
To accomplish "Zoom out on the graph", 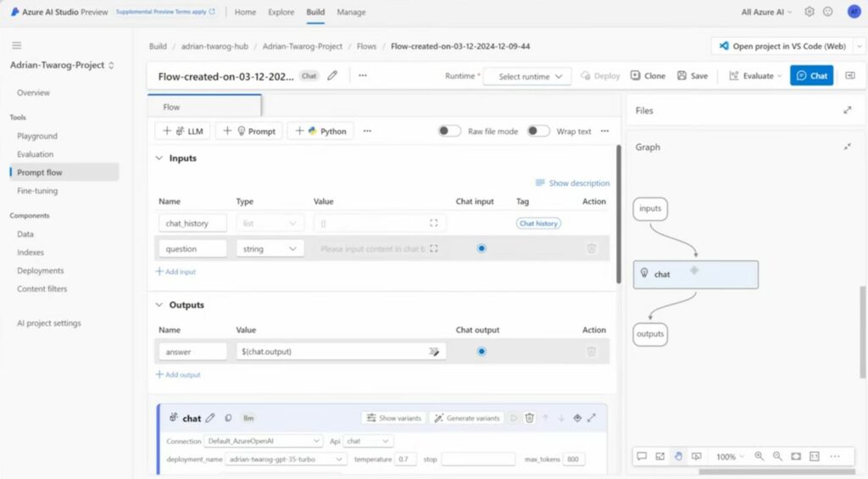I will 778,456.
